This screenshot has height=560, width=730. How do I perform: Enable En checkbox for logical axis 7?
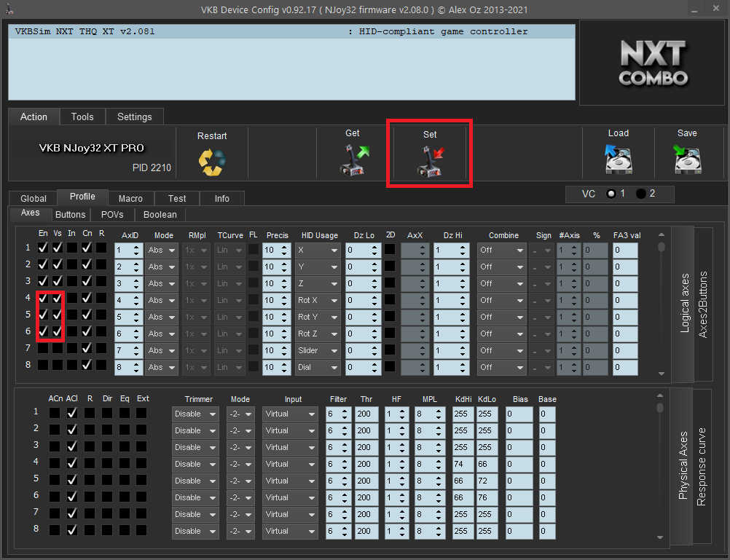tap(43, 348)
